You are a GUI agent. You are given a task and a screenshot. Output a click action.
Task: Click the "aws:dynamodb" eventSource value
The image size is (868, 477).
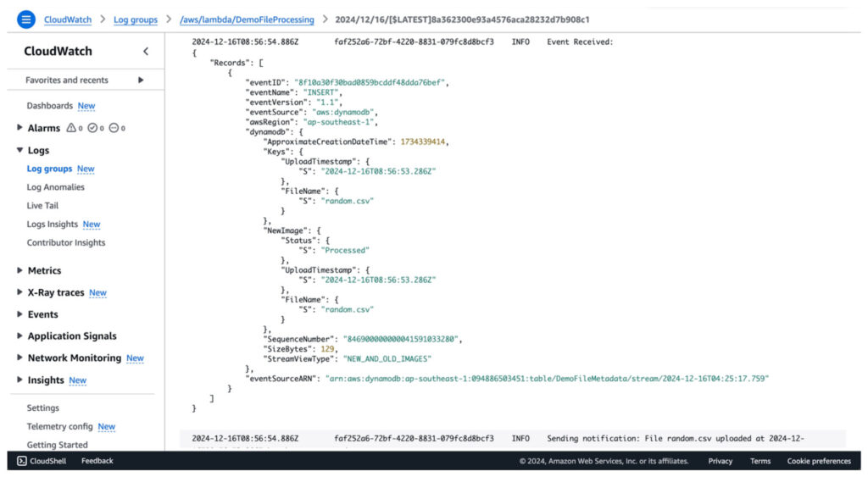(x=342, y=113)
